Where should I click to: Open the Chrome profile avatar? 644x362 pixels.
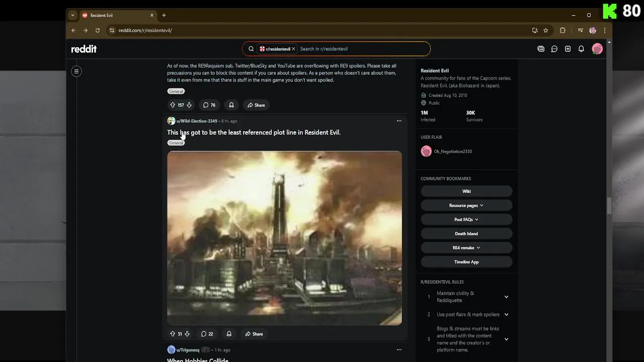tap(593, 30)
